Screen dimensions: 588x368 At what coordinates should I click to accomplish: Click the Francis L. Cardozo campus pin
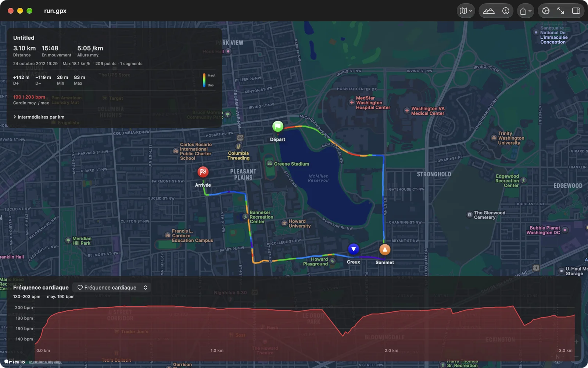[x=168, y=235]
